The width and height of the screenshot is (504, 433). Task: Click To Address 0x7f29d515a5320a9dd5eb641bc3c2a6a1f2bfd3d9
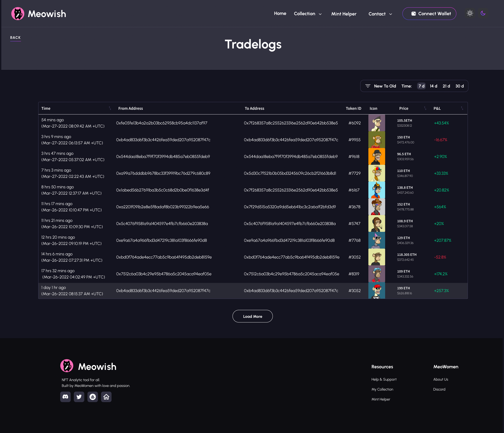(290, 207)
